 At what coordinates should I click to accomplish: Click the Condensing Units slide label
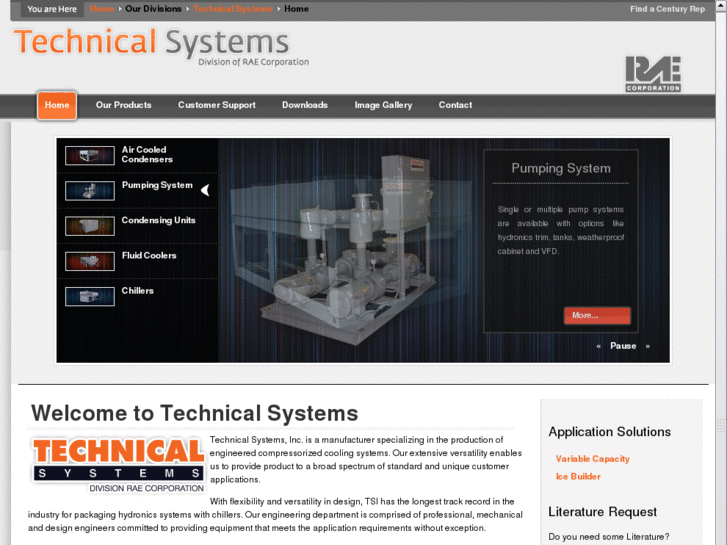(159, 220)
